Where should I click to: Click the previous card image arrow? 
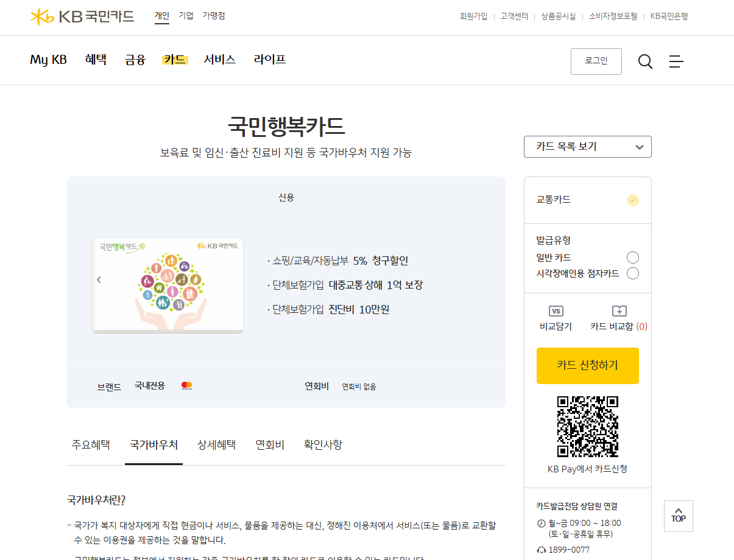point(99,280)
